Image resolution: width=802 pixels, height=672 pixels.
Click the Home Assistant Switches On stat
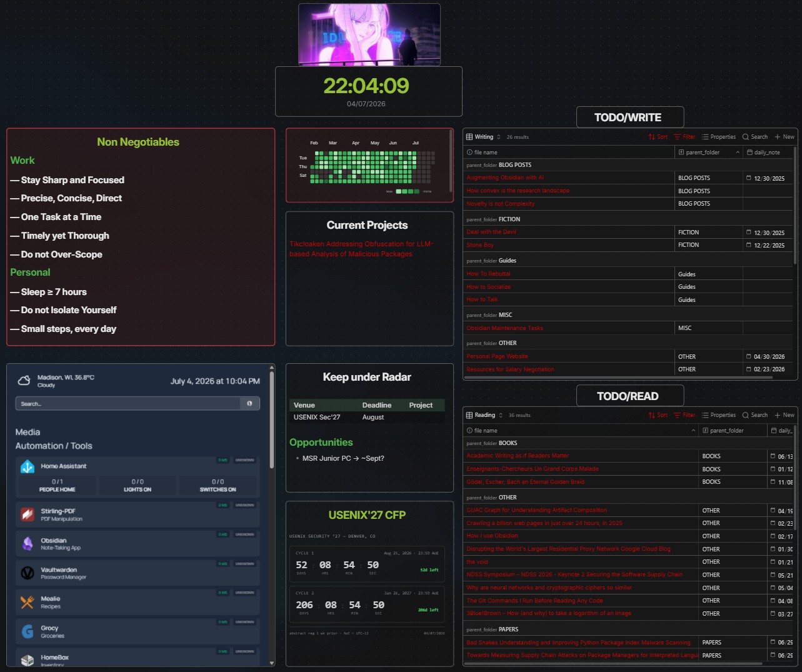pyautogui.click(x=218, y=485)
